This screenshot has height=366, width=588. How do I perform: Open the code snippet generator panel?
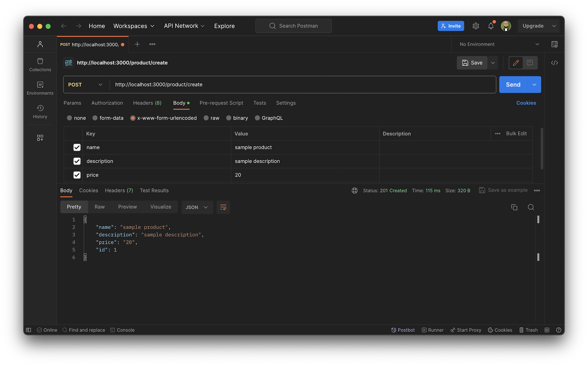point(554,63)
